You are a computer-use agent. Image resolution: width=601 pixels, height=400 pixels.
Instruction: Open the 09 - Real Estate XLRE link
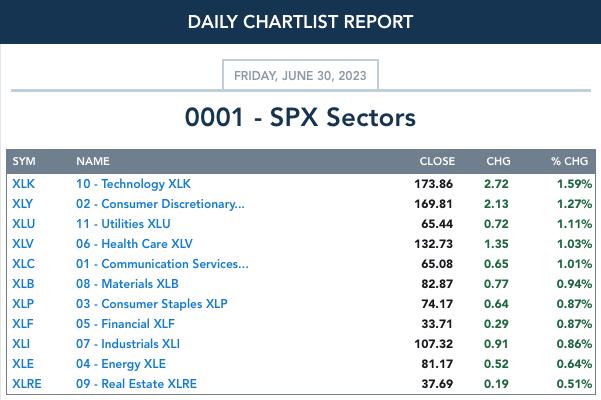click(136, 384)
